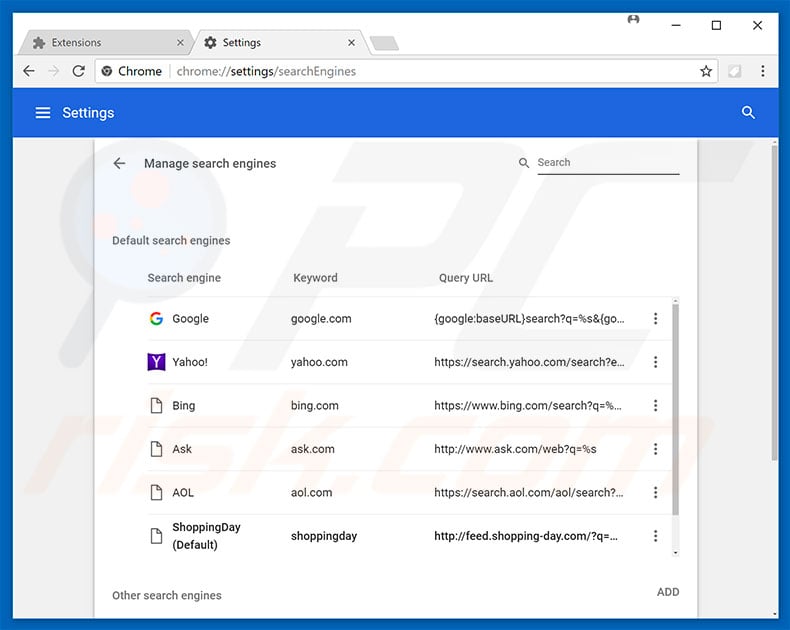Click the browser Forward arrow
This screenshot has height=630, width=790.
click(53, 71)
